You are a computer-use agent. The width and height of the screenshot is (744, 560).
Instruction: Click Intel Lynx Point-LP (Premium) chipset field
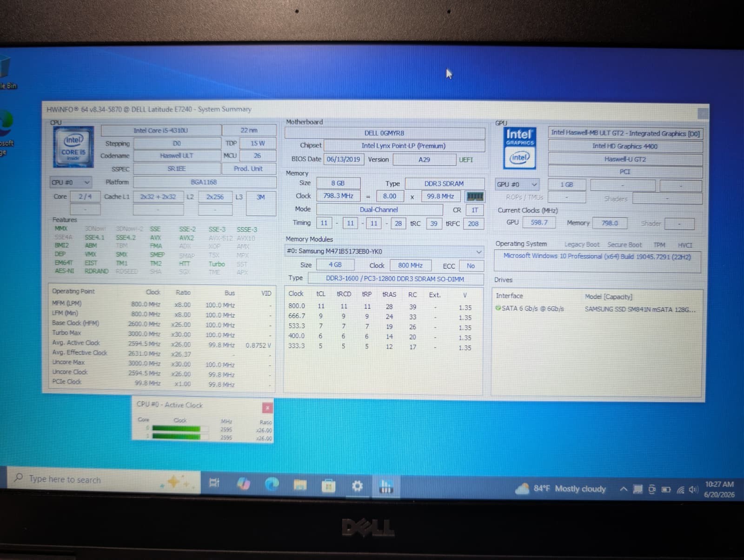(404, 146)
